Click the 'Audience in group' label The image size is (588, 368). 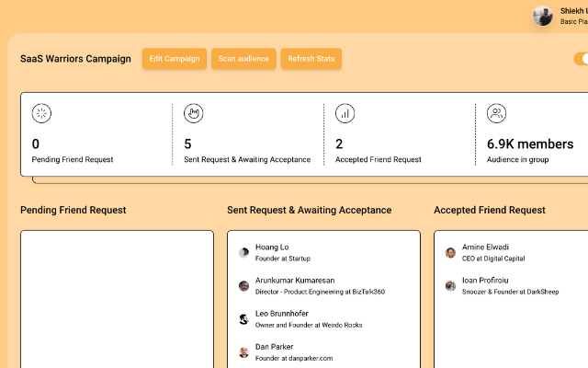coord(517,159)
